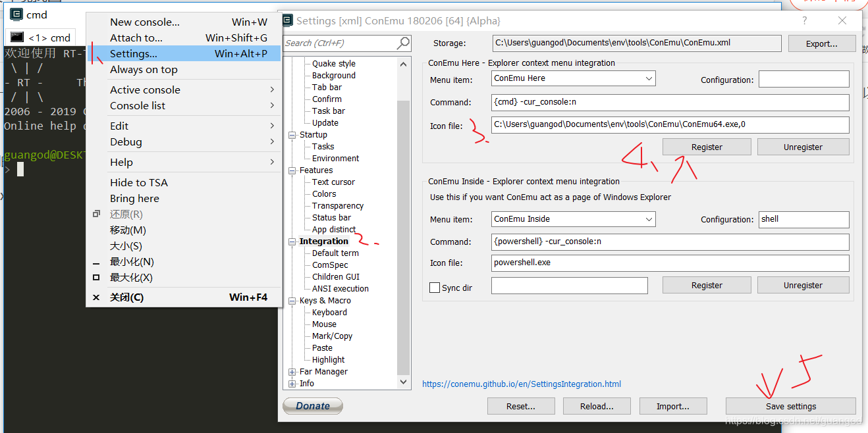868x433 pixels.
Task: Select Children GUI tree item
Action: click(x=336, y=277)
